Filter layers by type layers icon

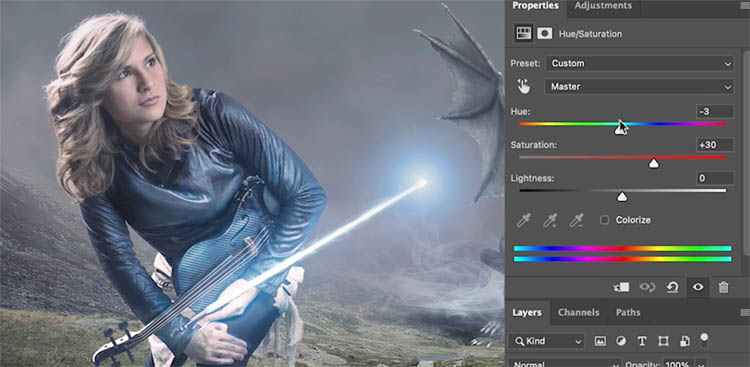(642, 341)
